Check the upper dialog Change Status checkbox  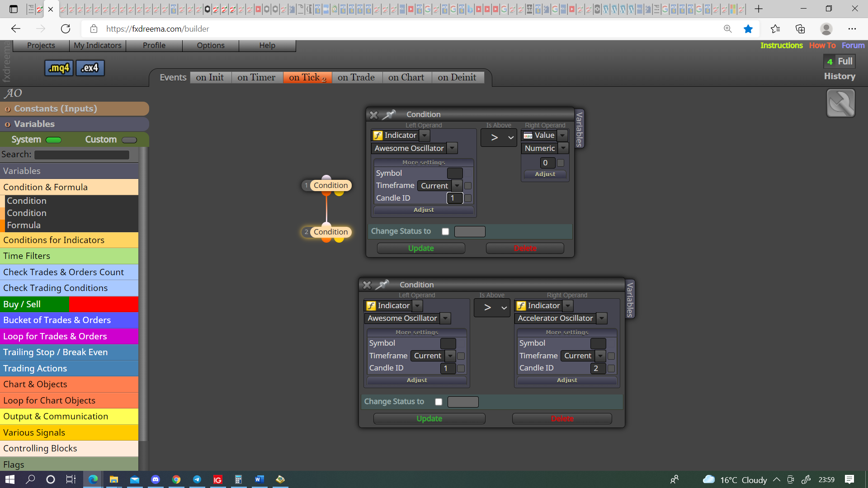click(x=445, y=231)
